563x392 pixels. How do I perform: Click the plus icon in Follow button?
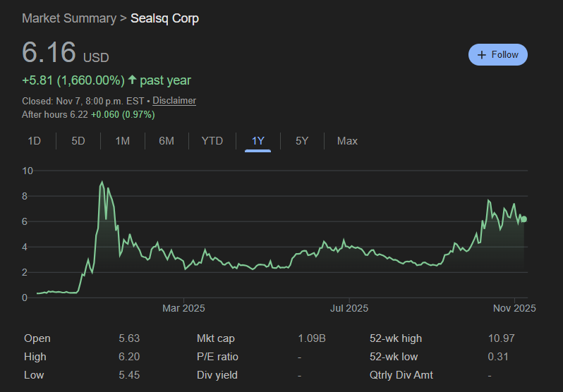coord(481,55)
